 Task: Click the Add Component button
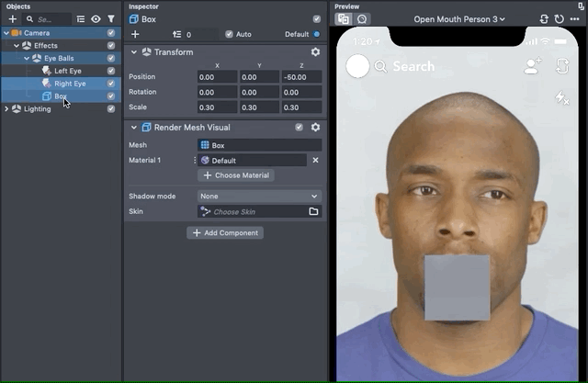pyautogui.click(x=226, y=233)
